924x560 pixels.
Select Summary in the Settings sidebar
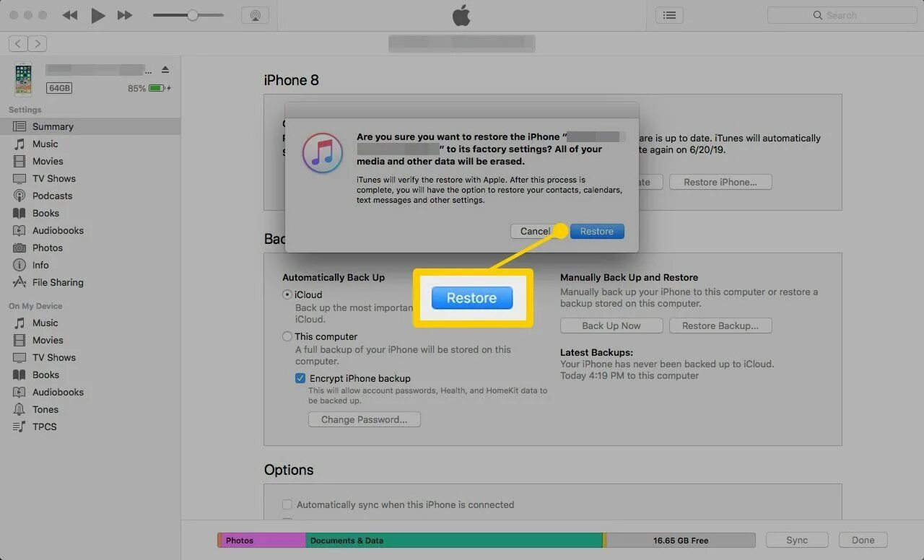tap(90, 126)
